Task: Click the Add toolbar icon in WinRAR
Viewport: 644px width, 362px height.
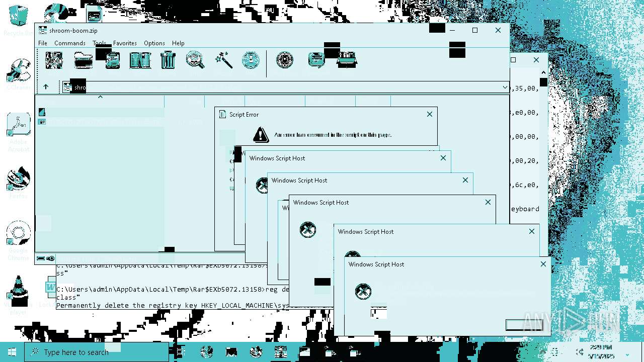Action: point(54,60)
